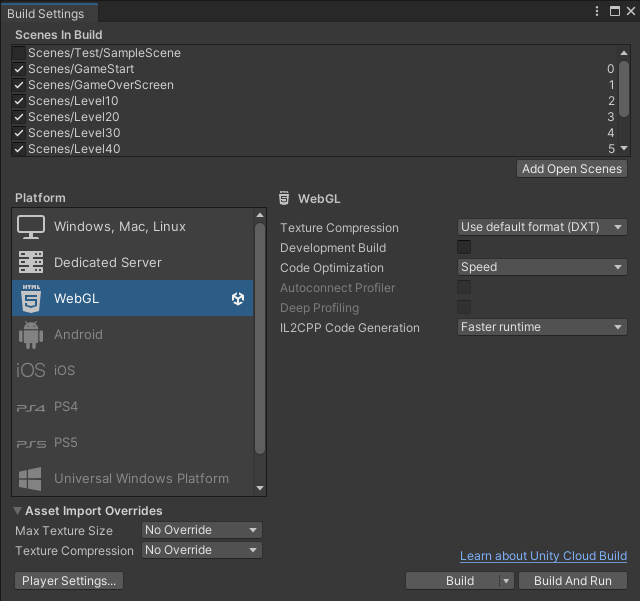Open the IL2CPP Code Generation dropdown
The height and width of the screenshot is (601, 640).
[542, 327]
